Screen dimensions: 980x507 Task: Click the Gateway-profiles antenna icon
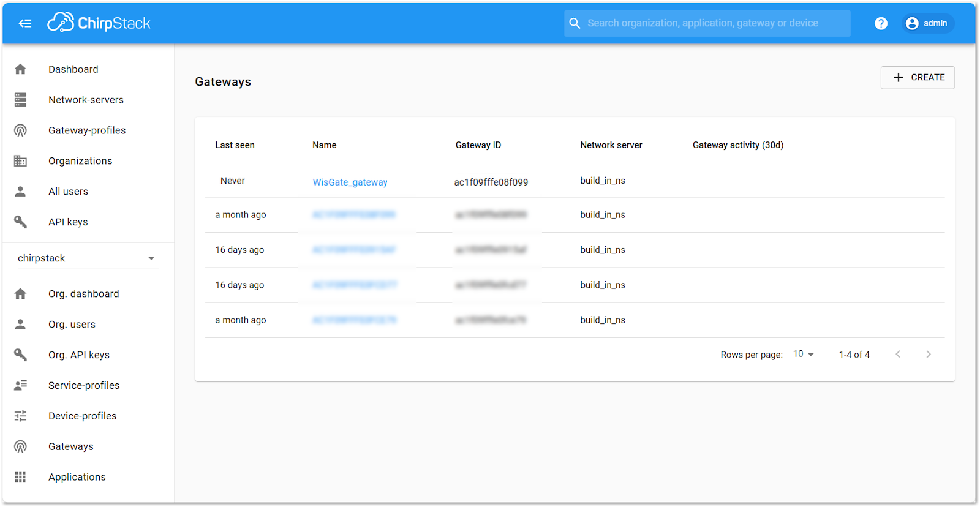pyautogui.click(x=21, y=130)
